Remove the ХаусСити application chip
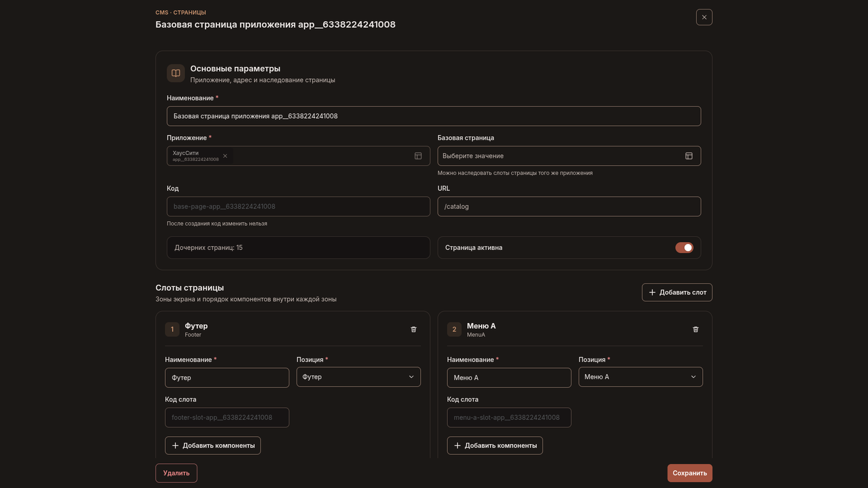 point(225,156)
